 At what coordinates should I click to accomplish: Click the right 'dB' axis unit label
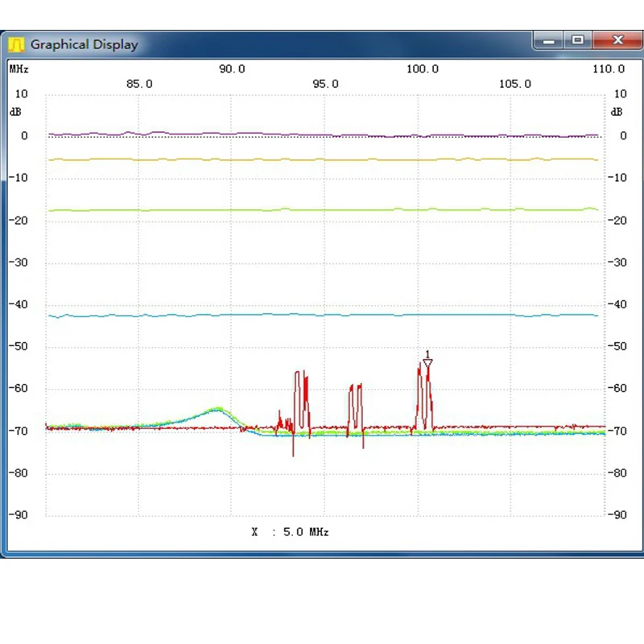click(617, 112)
